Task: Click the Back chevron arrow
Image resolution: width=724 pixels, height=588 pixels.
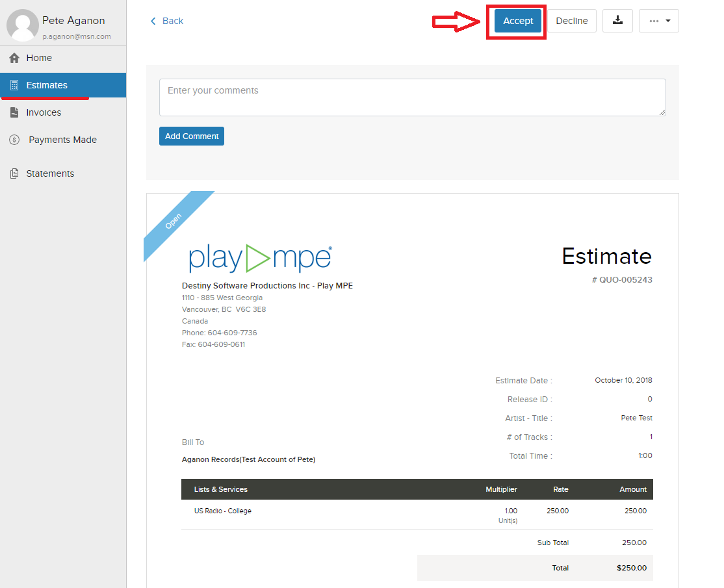Action: tap(153, 21)
